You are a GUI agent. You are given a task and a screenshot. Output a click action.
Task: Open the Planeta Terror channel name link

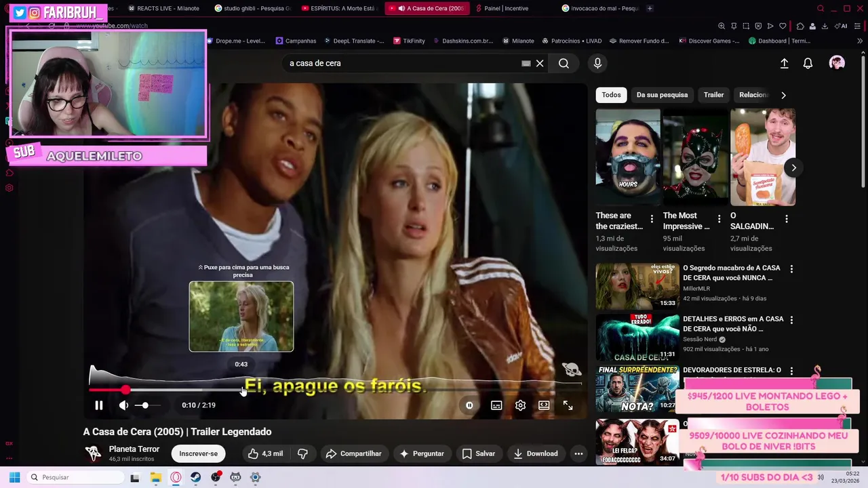click(x=134, y=449)
